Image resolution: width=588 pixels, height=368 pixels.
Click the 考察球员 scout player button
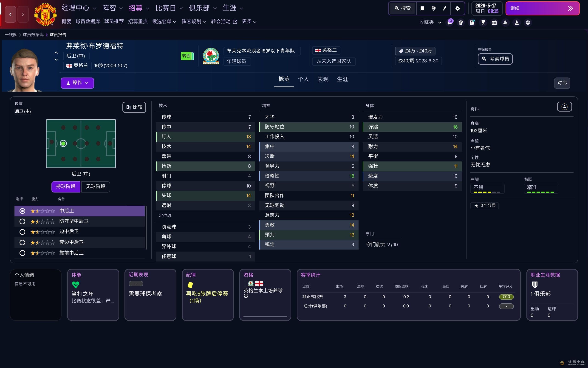495,59
